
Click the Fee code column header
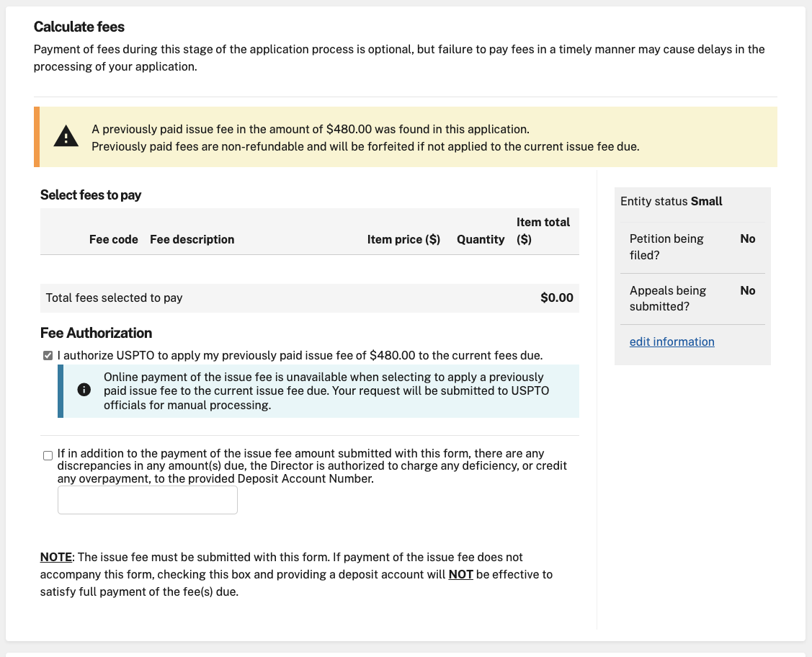[x=113, y=239]
